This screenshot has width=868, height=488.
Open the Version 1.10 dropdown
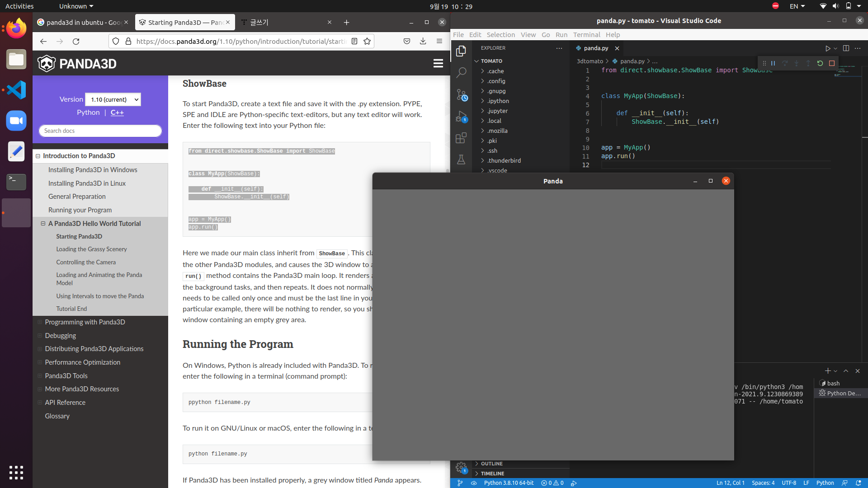(x=113, y=99)
